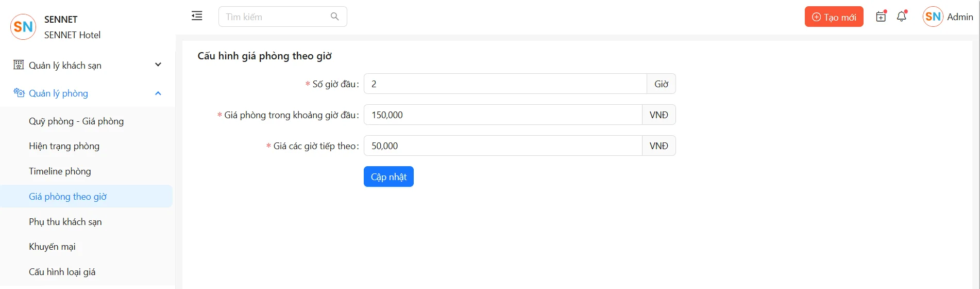980x289 pixels.
Task: Navigate to Khuyến mại
Action: 52,247
